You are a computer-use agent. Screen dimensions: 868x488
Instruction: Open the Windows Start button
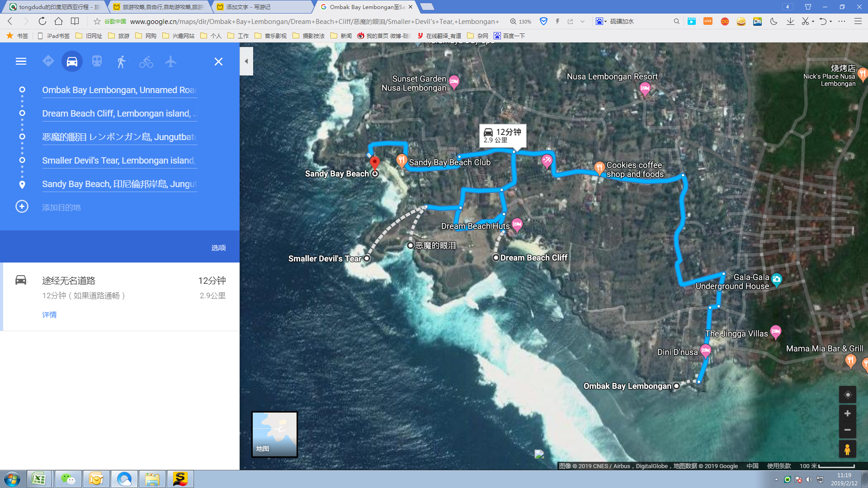(12, 479)
